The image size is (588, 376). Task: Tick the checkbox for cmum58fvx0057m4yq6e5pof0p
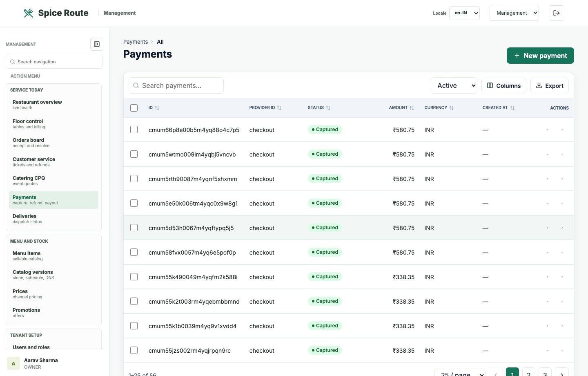[134, 252]
